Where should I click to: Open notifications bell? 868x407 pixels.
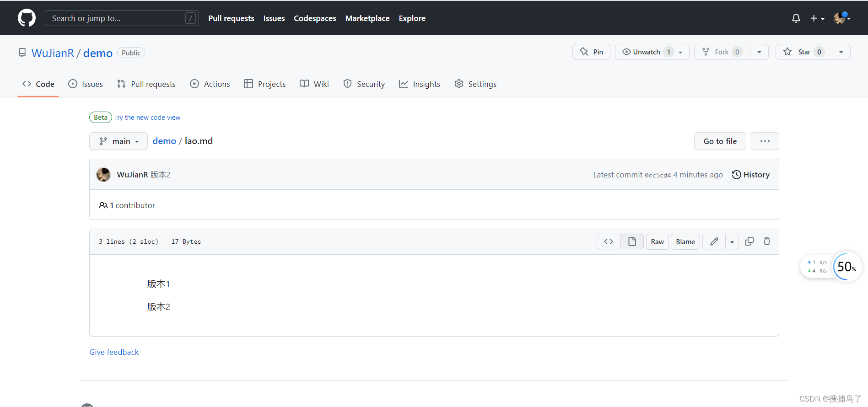point(796,18)
